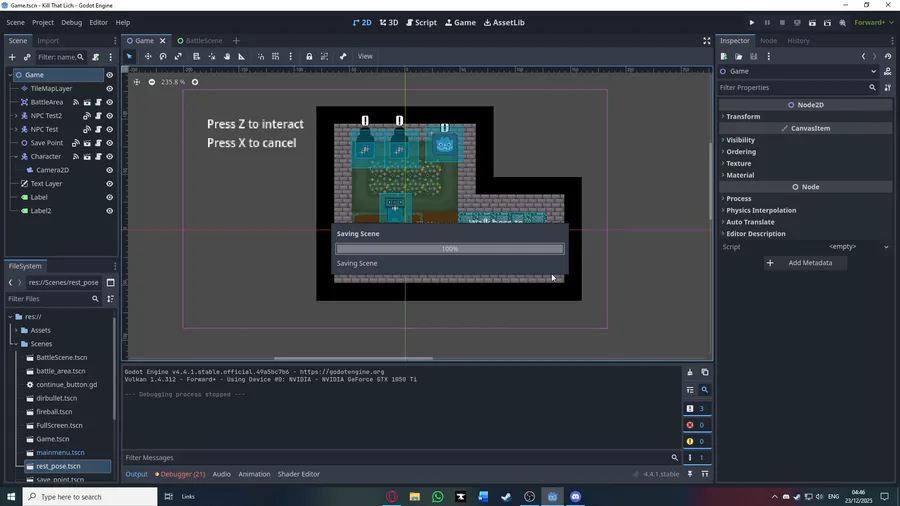Switch to the BattleScene scene tab

click(x=203, y=41)
